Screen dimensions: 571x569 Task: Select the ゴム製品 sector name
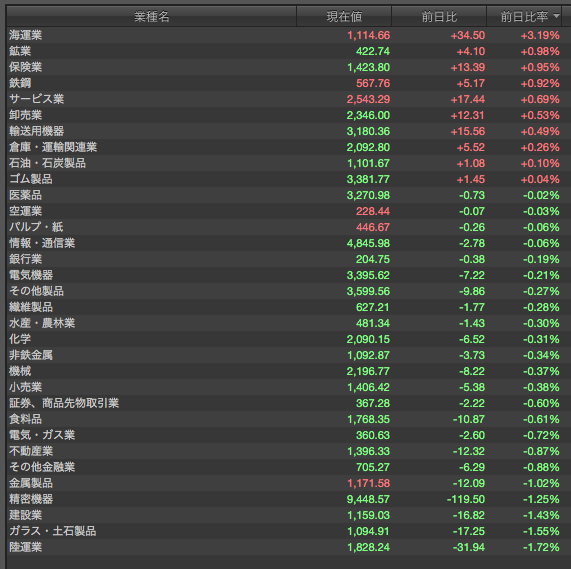click(31, 179)
